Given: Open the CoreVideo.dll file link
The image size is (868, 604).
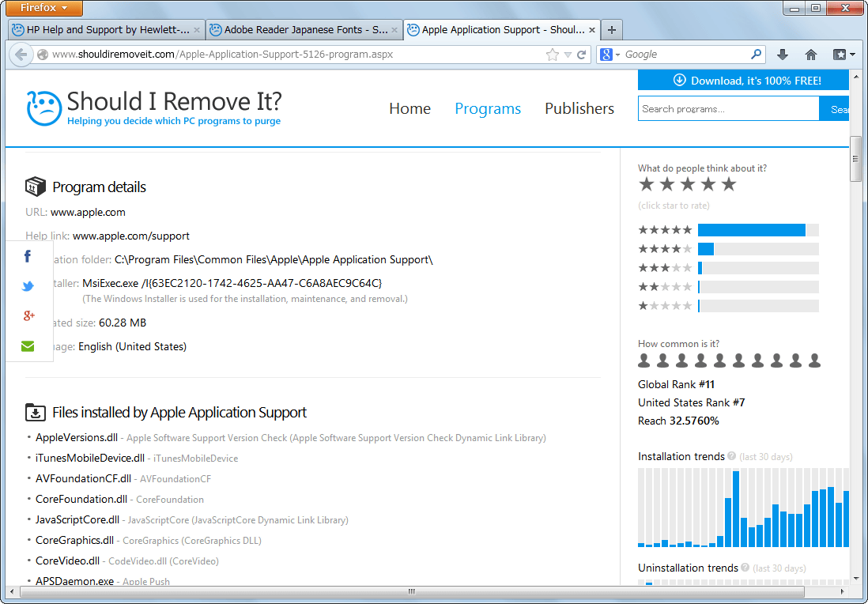Looking at the screenshot, I should (67, 561).
